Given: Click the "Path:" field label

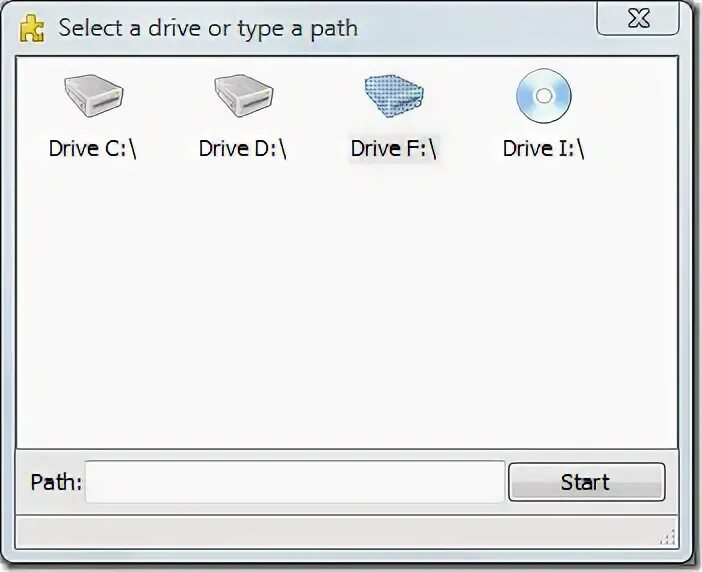Looking at the screenshot, I should [x=56, y=482].
